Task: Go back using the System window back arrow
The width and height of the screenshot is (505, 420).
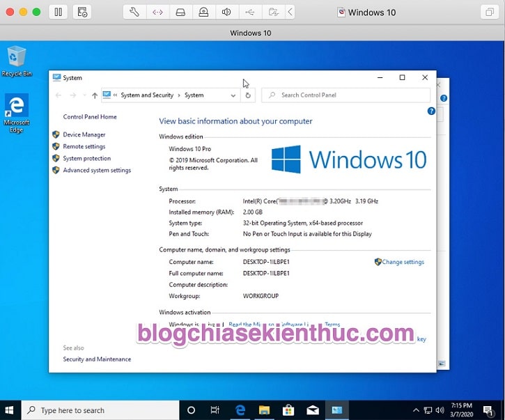Action: coord(59,95)
